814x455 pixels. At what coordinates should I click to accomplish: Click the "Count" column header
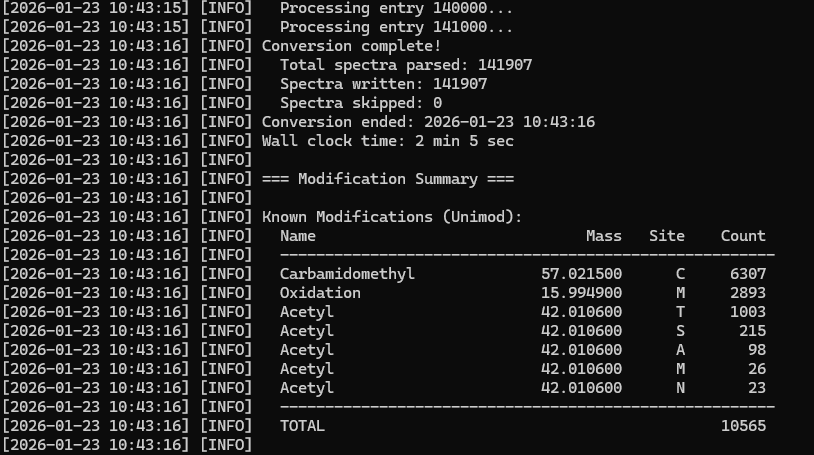pos(743,236)
